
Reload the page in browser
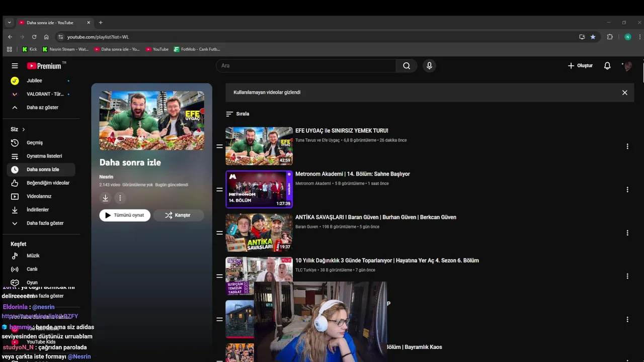click(34, 37)
